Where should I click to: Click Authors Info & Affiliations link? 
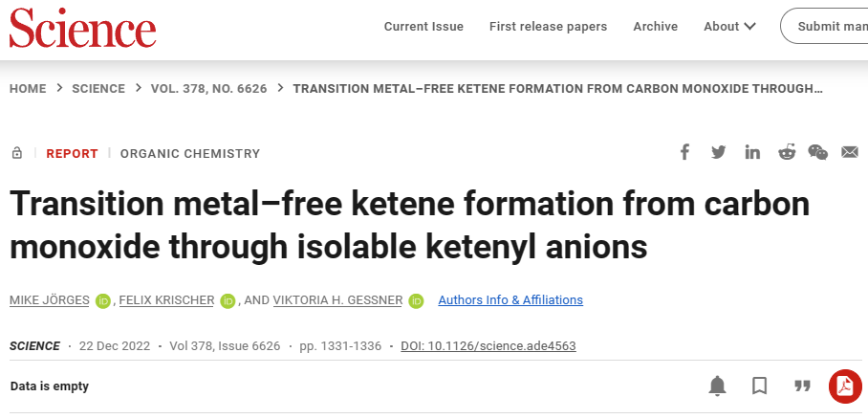(510, 299)
